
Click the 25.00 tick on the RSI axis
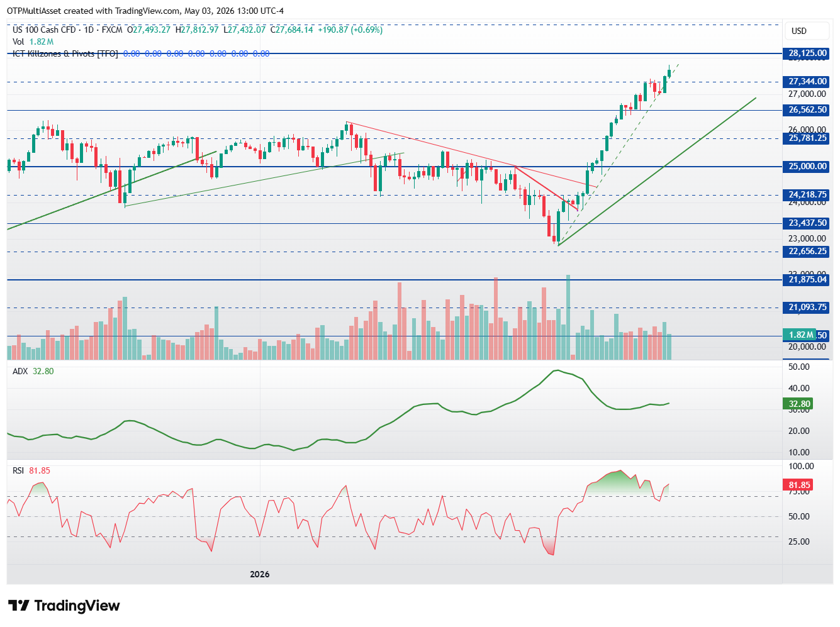click(x=799, y=541)
